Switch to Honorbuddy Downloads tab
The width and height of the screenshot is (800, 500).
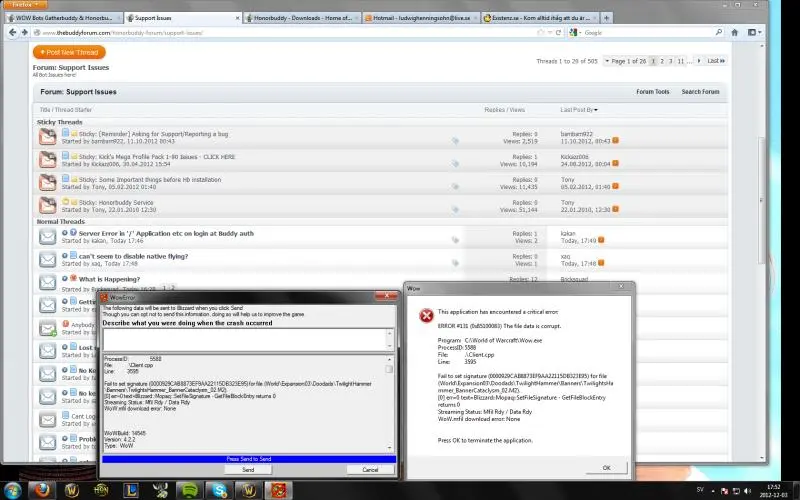click(x=302, y=18)
